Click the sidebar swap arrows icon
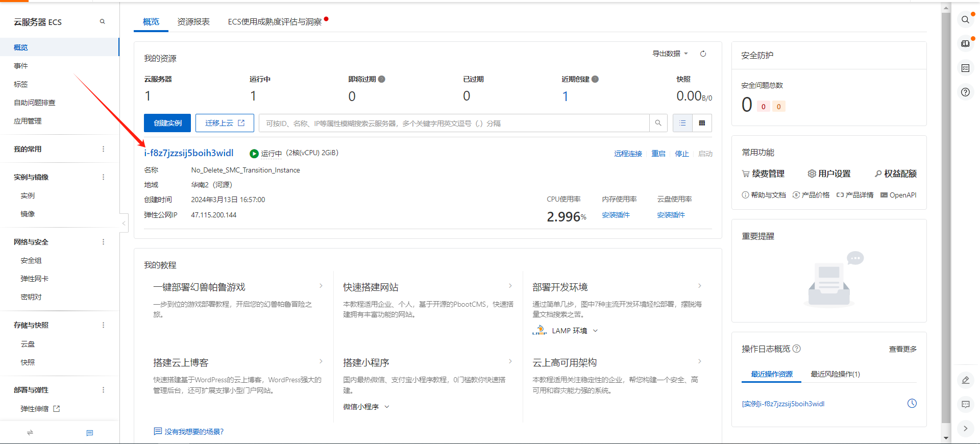The width and height of the screenshot is (980, 444). coord(30,433)
